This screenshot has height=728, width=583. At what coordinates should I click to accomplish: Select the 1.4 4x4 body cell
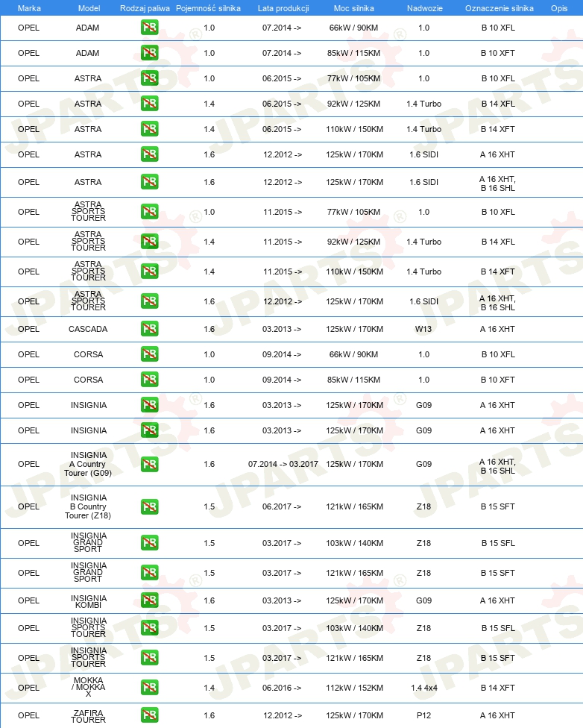tap(424, 688)
